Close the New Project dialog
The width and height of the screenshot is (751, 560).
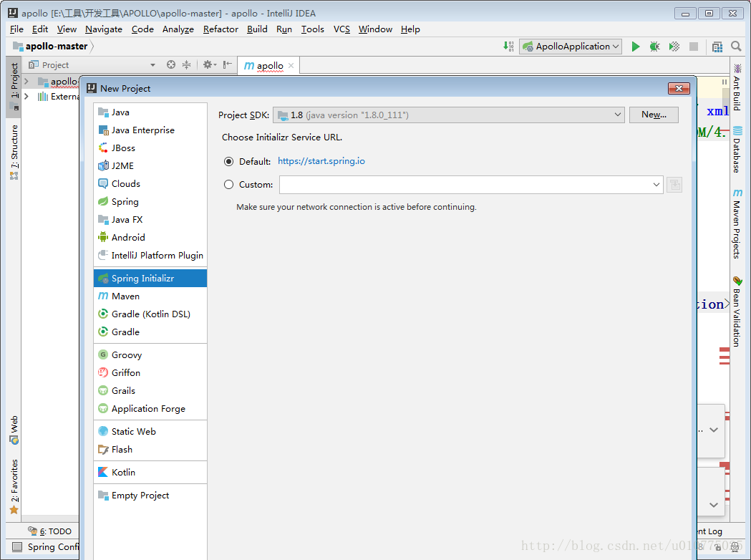click(679, 89)
